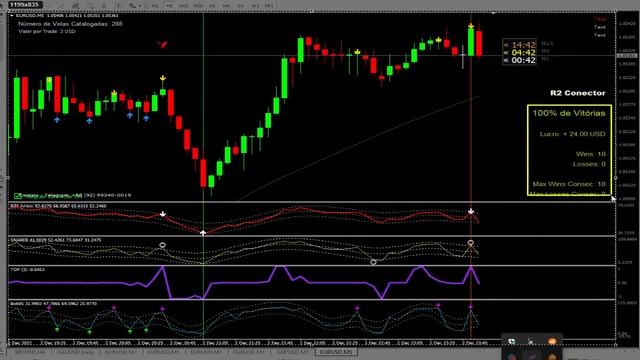The height and width of the screenshot is (360, 640).
Task: Click yellow sell arrow above last green candle
Action: [x=471, y=26]
